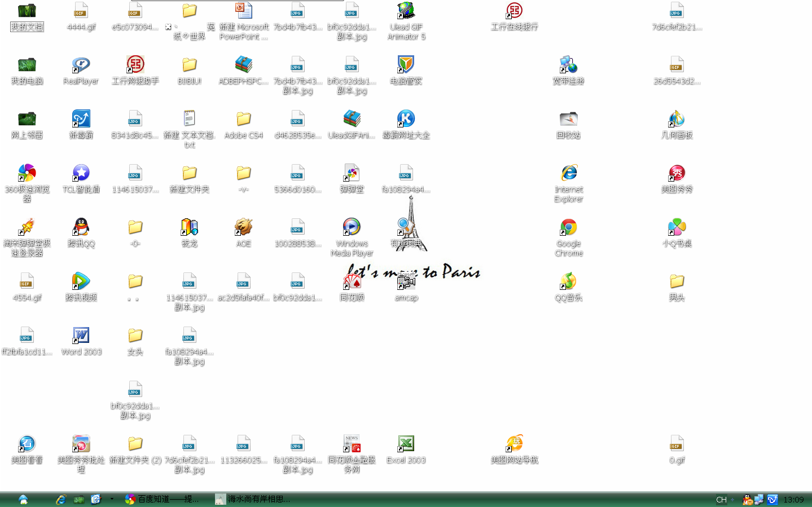Select the Adobe CS4 folder
The width and height of the screenshot is (812, 507).
pos(244,119)
